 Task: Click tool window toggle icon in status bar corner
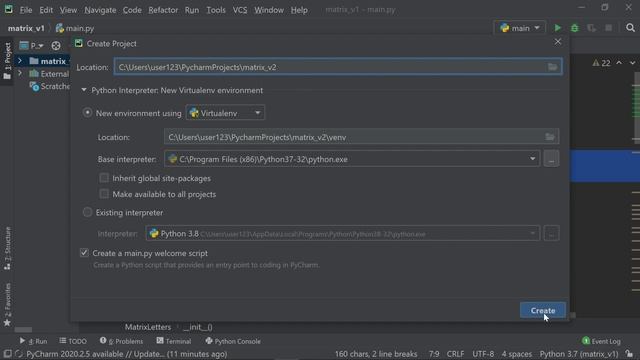coord(7,354)
